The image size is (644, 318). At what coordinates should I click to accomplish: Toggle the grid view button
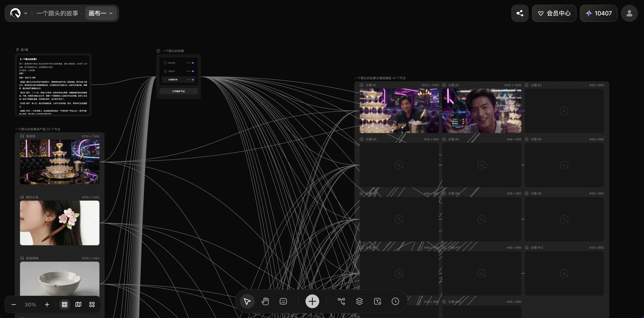(64, 304)
